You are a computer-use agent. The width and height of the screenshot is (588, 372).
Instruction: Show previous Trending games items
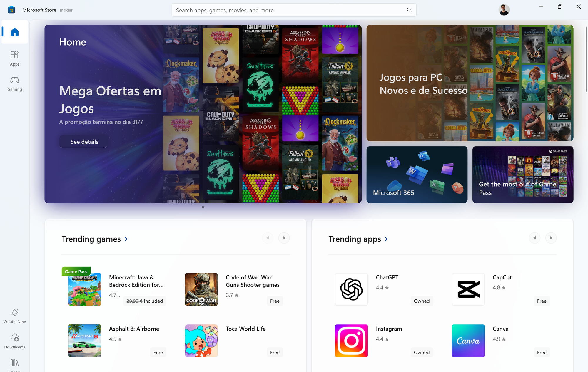[x=268, y=238]
